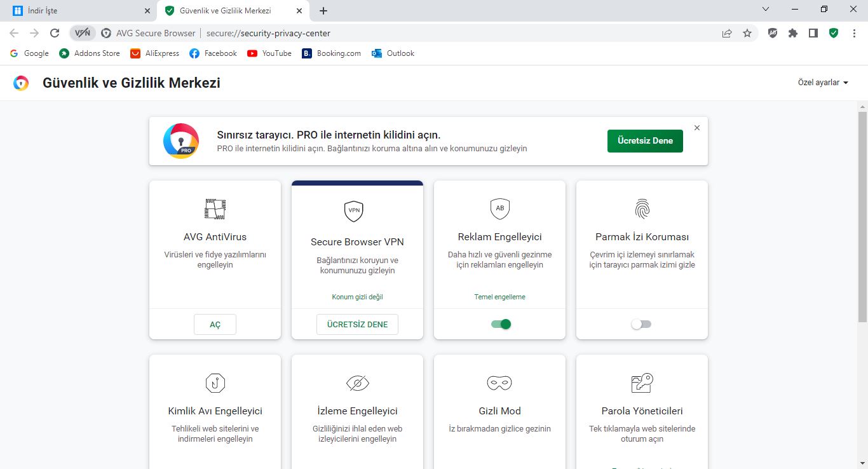Click the Kimlik Avı Engelleyici card title
This screenshot has width=868, height=469.
click(215, 411)
